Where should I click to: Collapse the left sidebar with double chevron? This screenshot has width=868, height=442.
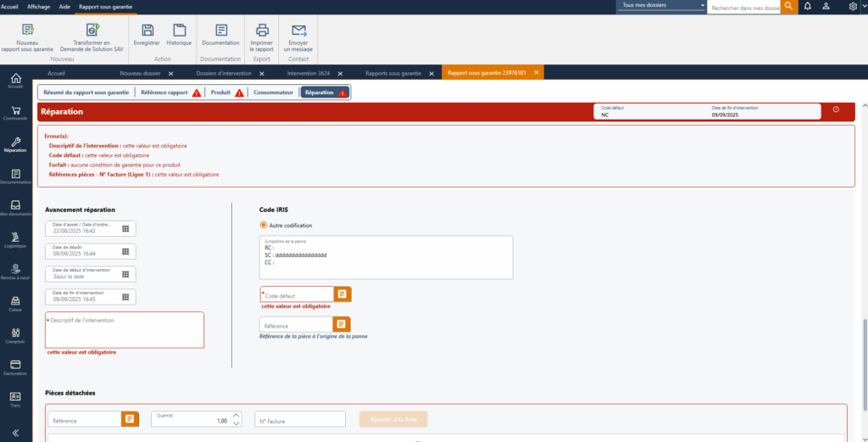(x=15, y=432)
